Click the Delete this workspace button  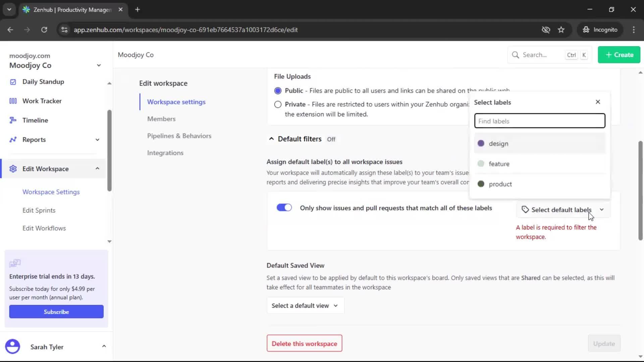tap(304, 343)
